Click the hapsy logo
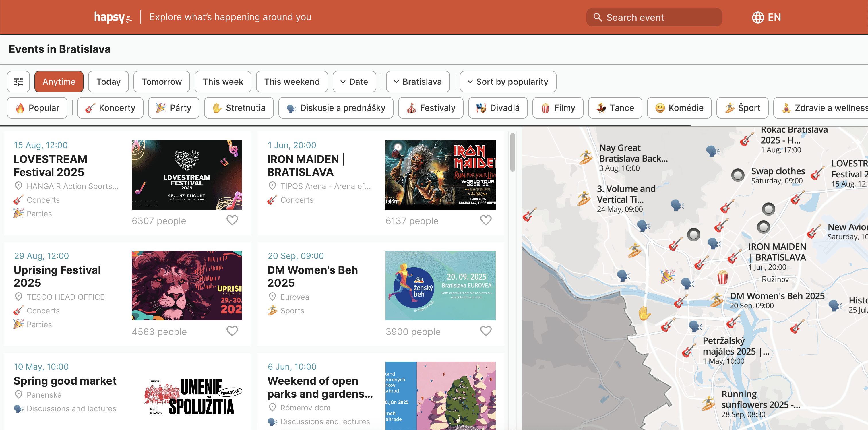This screenshot has height=430, width=868. click(x=113, y=17)
